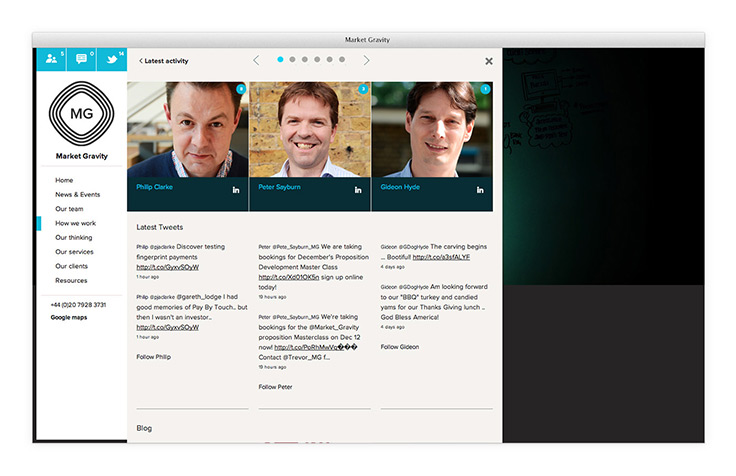The width and height of the screenshot is (736, 476).
Task: Click Follow Philip link
Action: [153, 357]
